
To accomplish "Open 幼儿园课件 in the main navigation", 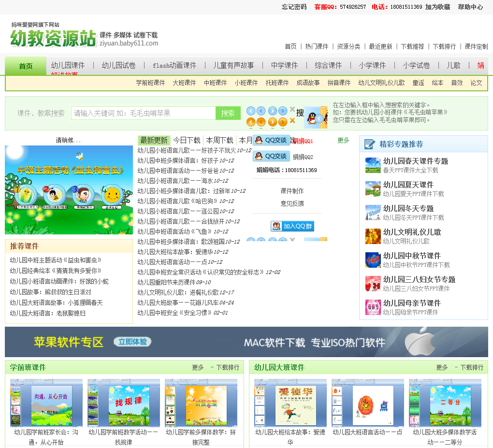I will tap(68, 65).
